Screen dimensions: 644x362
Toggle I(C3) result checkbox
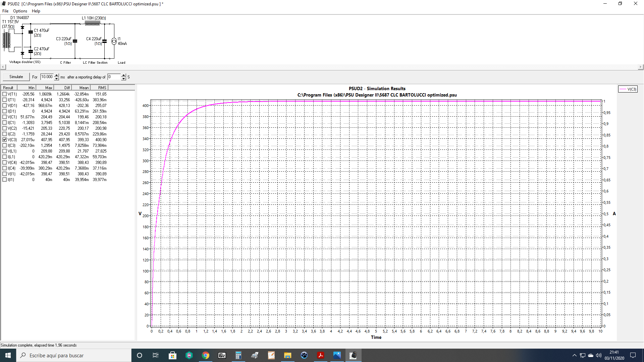[x=5, y=145]
